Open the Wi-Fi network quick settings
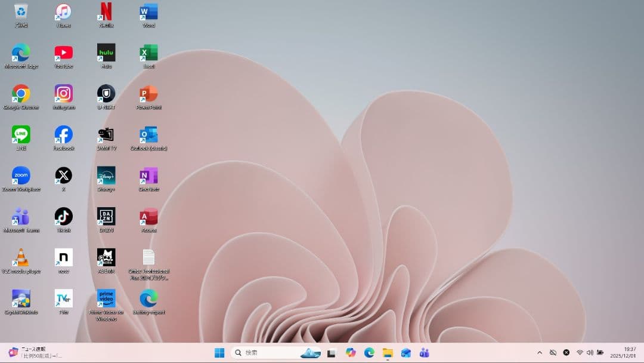 click(x=580, y=353)
